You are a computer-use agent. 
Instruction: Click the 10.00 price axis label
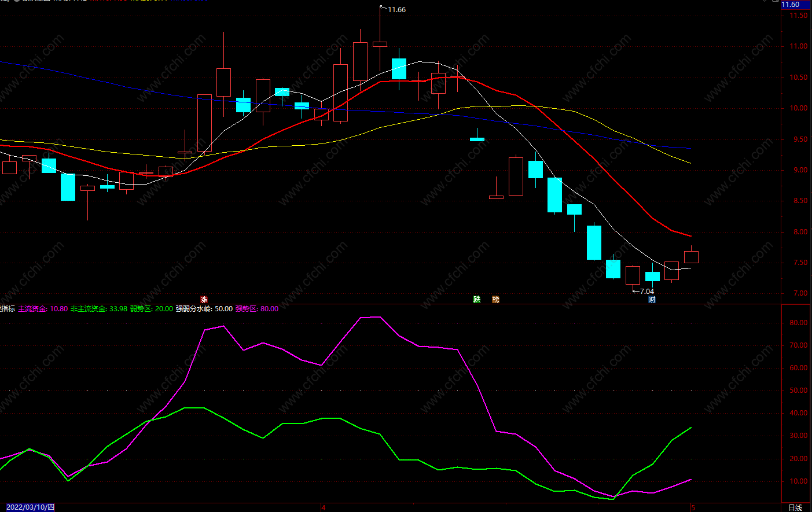[799, 108]
